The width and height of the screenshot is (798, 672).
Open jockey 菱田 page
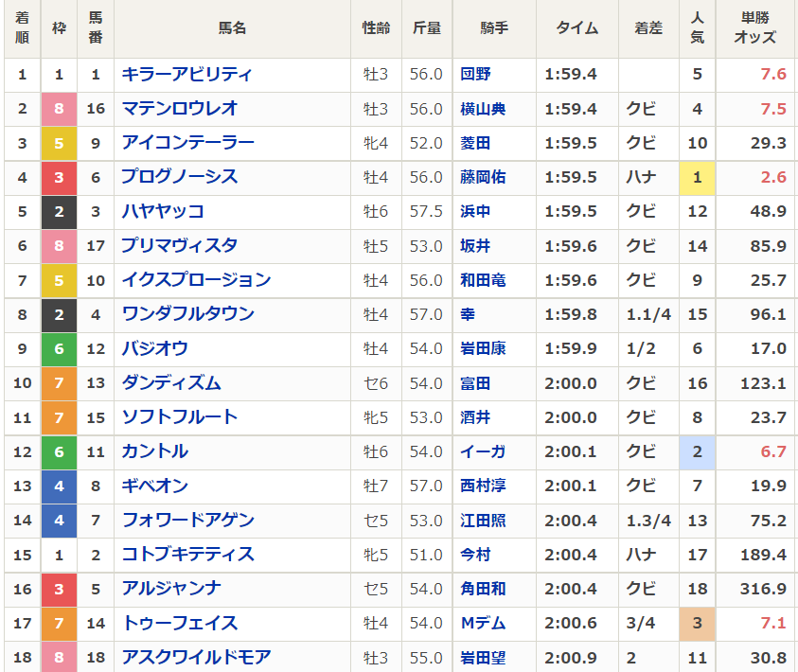pos(475,143)
